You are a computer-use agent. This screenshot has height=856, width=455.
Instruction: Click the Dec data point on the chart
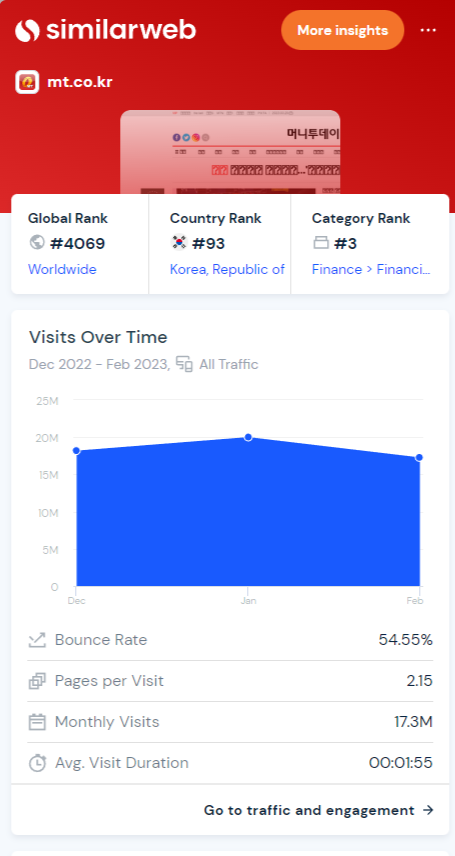[76, 450]
